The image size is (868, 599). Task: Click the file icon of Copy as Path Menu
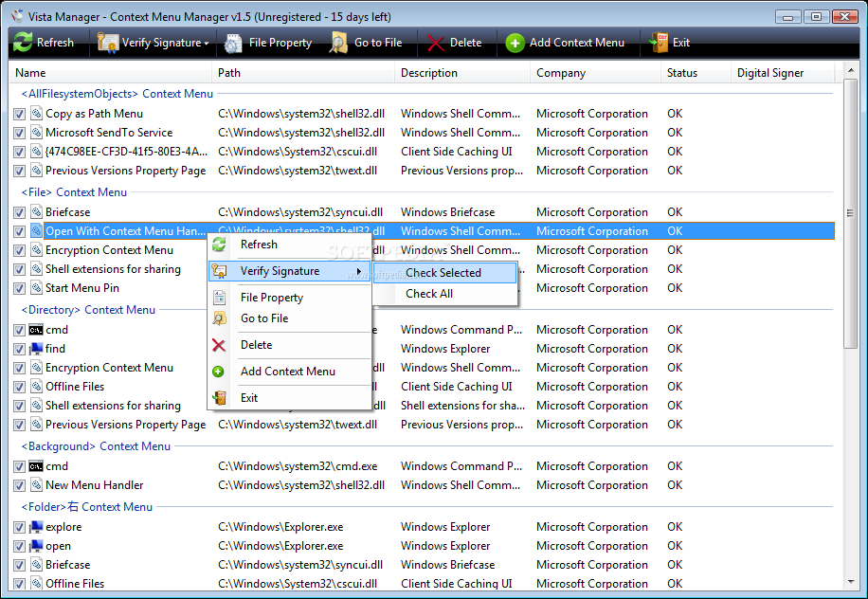(x=36, y=114)
